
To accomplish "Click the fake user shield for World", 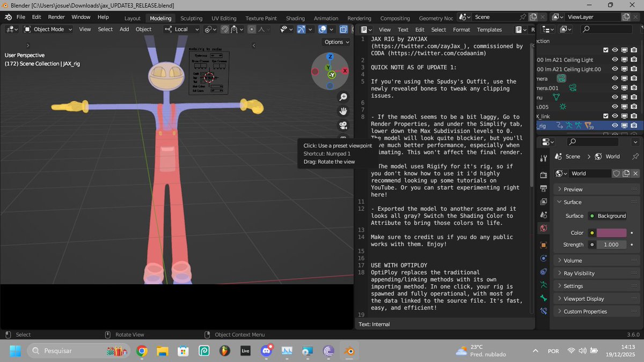I will coord(617,173).
